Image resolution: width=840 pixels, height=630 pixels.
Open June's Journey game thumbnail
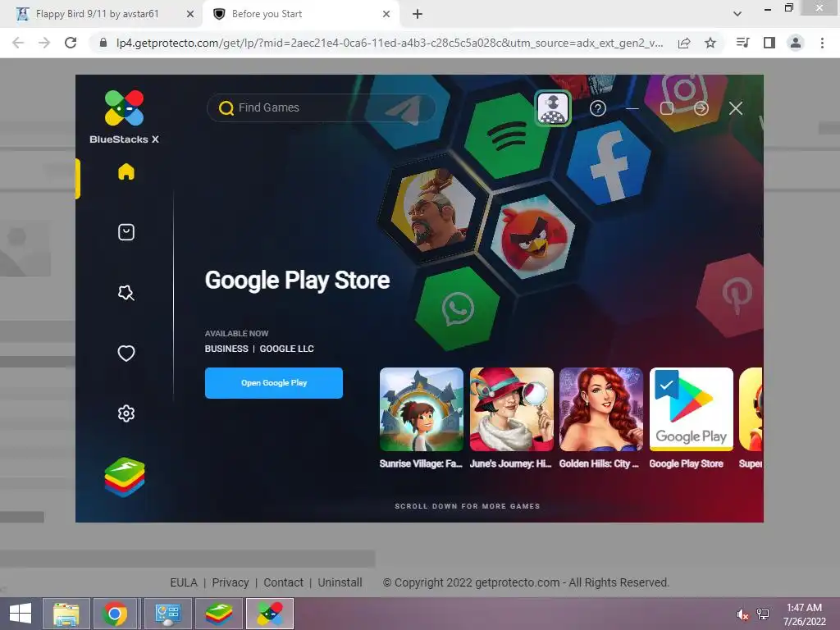click(x=511, y=409)
